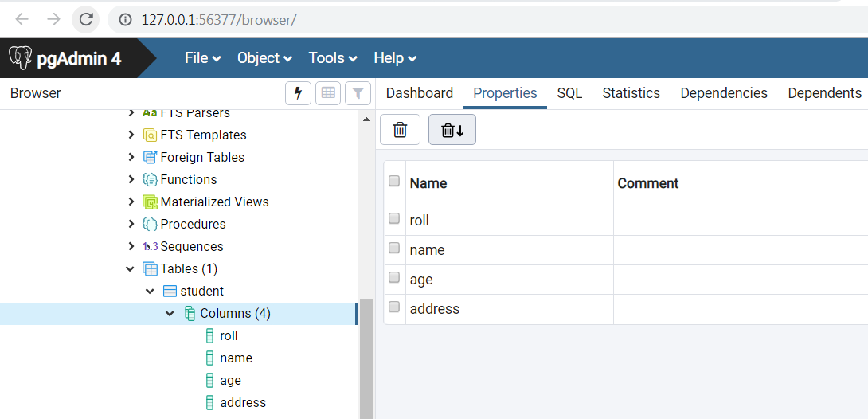The width and height of the screenshot is (868, 419).
Task: Switch to the Properties tab
Action: coord(505,93)
